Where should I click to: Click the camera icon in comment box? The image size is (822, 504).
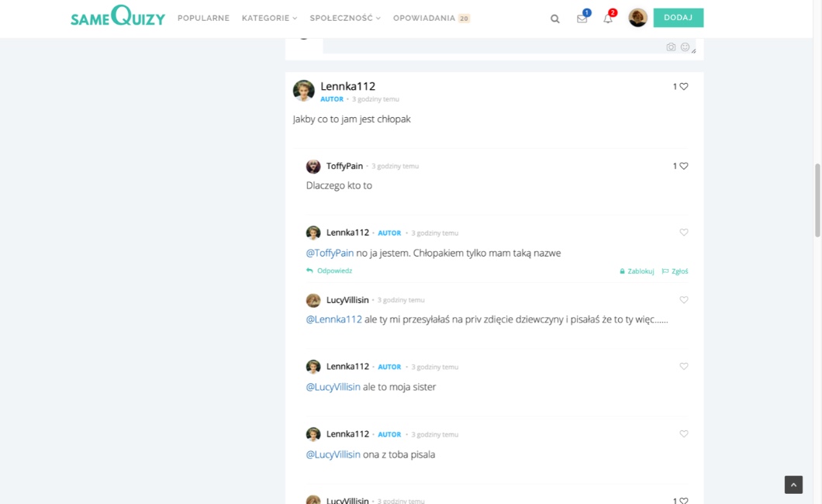(671, 47)
